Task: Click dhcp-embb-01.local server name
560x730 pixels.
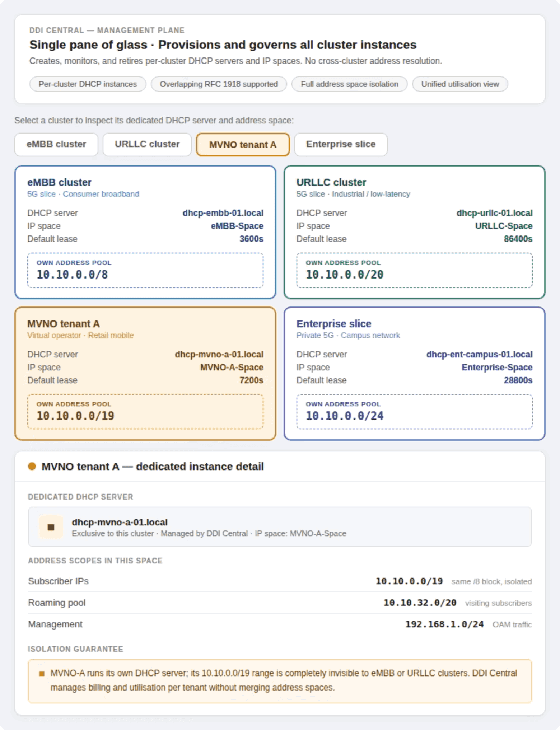Action: click(223, 213)
